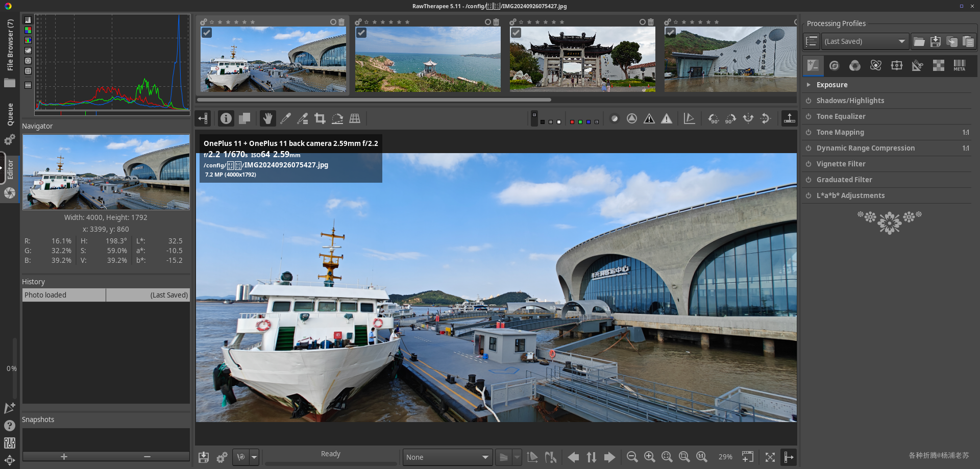Select the Hand tool in the editor toolbar
The image size is (980, 469).
coord(267,118)
